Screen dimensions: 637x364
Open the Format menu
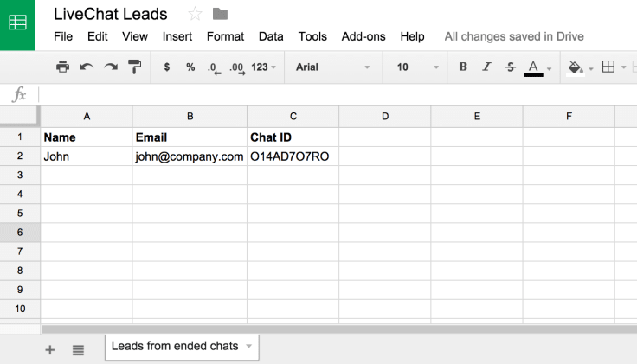pos(226,36)
